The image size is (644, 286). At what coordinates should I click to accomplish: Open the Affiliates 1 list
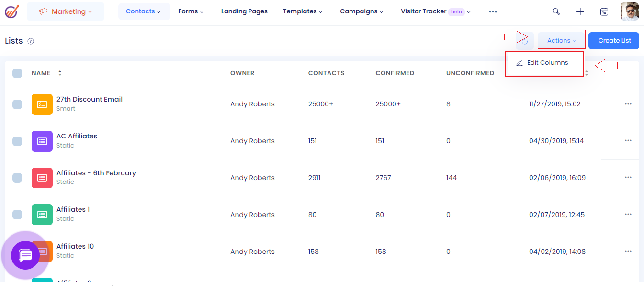tap(73, 209)
